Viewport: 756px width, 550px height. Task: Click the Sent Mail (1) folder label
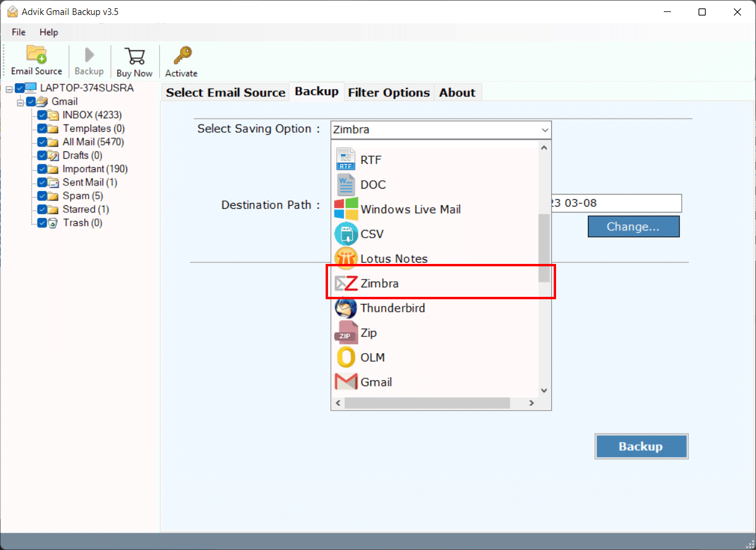[90, 183]
